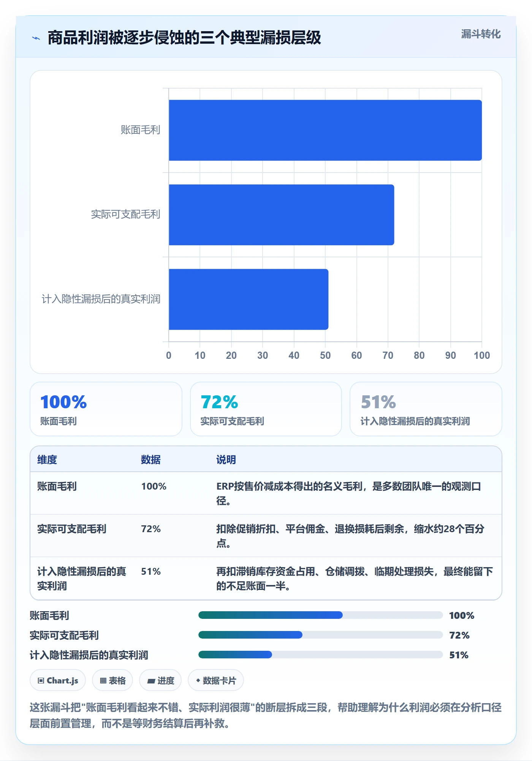Click the 数据 column header
Screen dimensions: 532x761
pyautogui.click(x=151, y=460)
